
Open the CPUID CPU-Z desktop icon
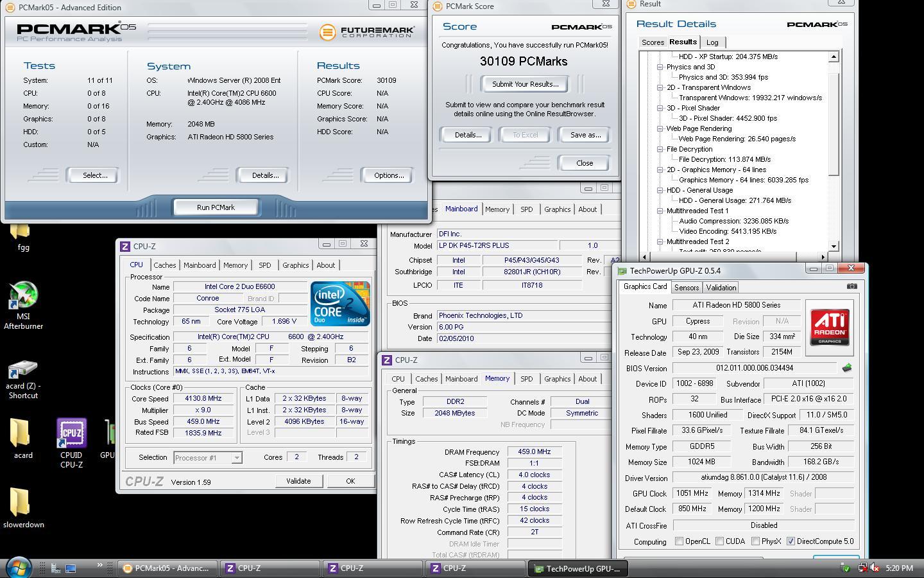coord(71,443)
